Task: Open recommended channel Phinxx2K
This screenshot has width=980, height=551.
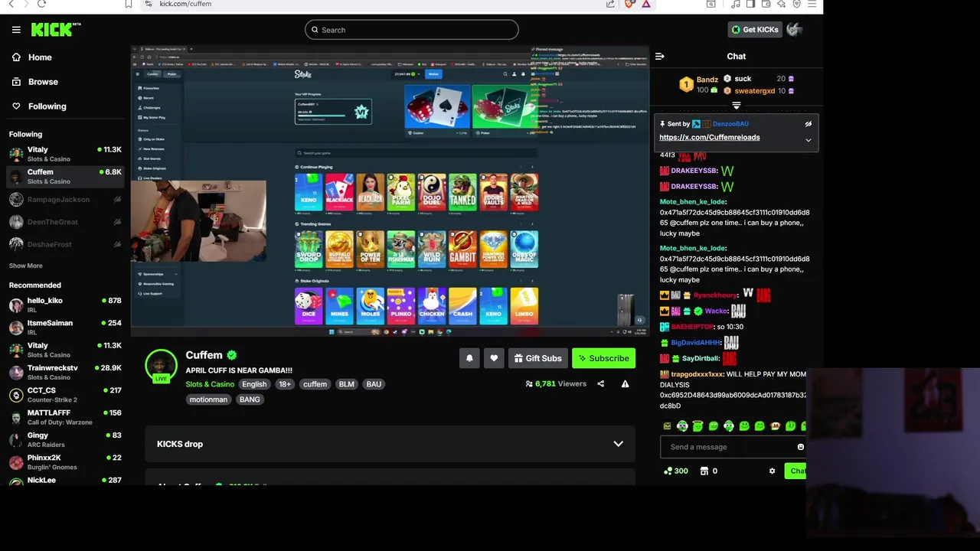Action: pyautogui.click(x=64, y=461)
